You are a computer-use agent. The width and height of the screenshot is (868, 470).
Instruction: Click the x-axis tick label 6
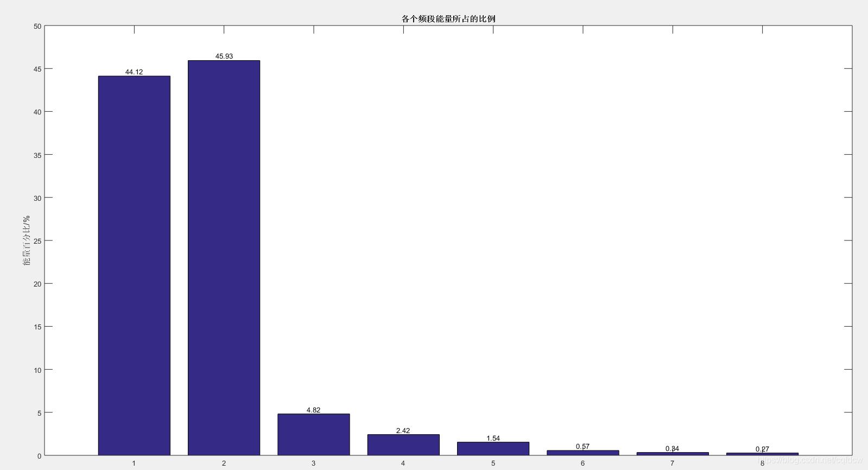[583, 463]
